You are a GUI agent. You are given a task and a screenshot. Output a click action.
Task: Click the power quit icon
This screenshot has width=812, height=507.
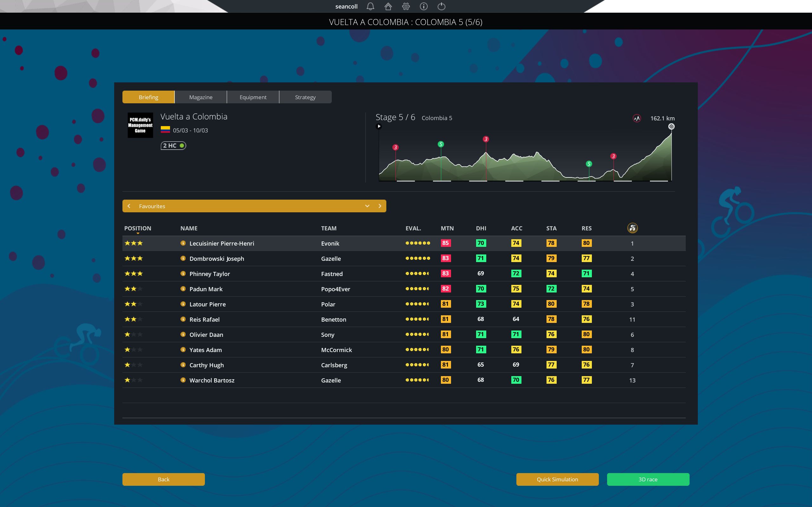[441, 6]
